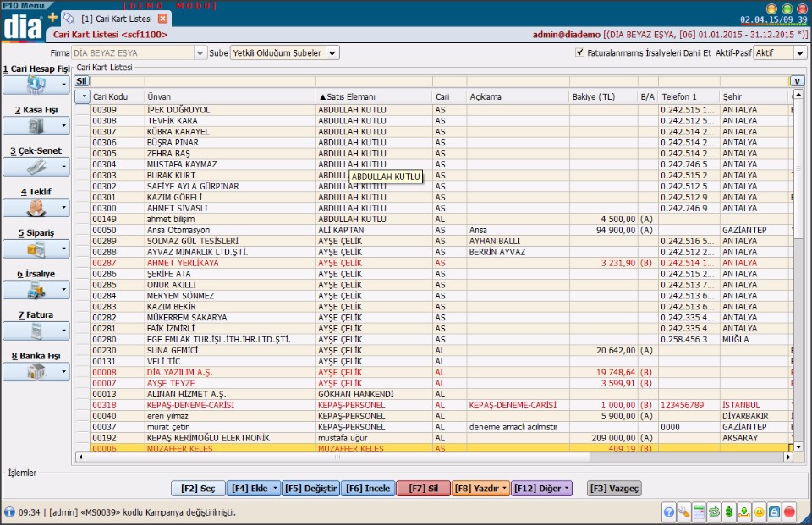812x525 pixels.
Task: Expand the Kasa Fişi dropdown arrow
Action: (63, 126)
